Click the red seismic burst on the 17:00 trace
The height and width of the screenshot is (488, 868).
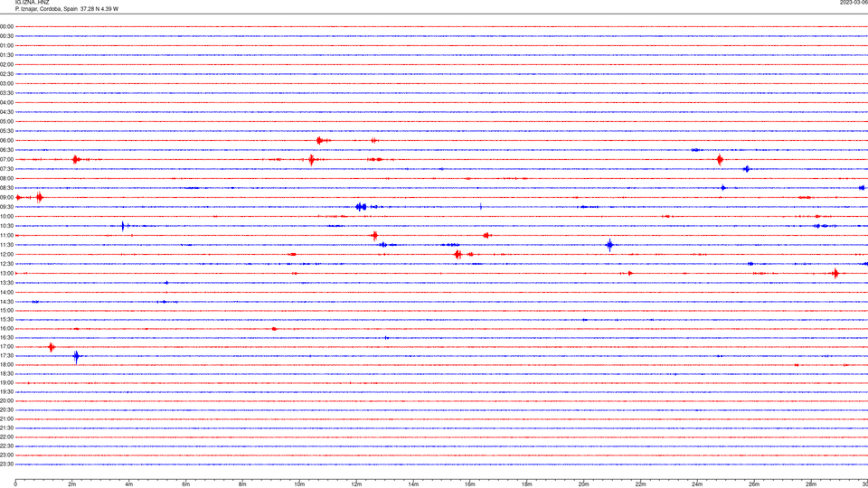[52, 347]
